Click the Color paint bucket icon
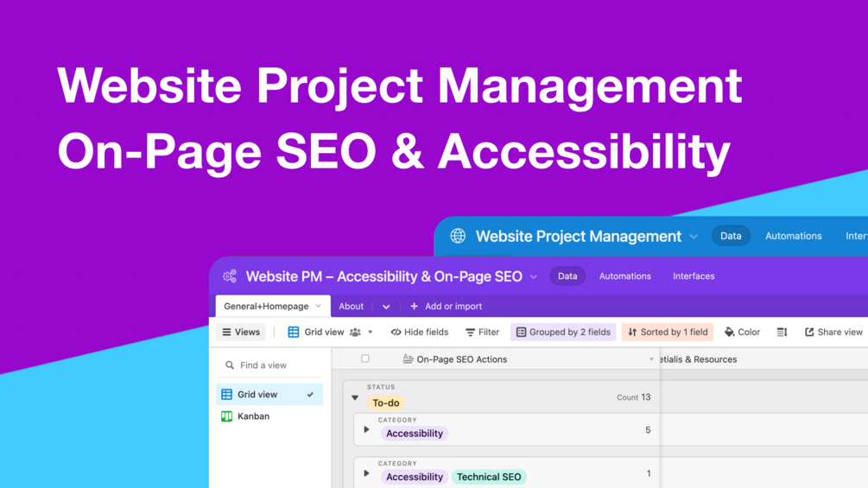 (x=730, y=333)
